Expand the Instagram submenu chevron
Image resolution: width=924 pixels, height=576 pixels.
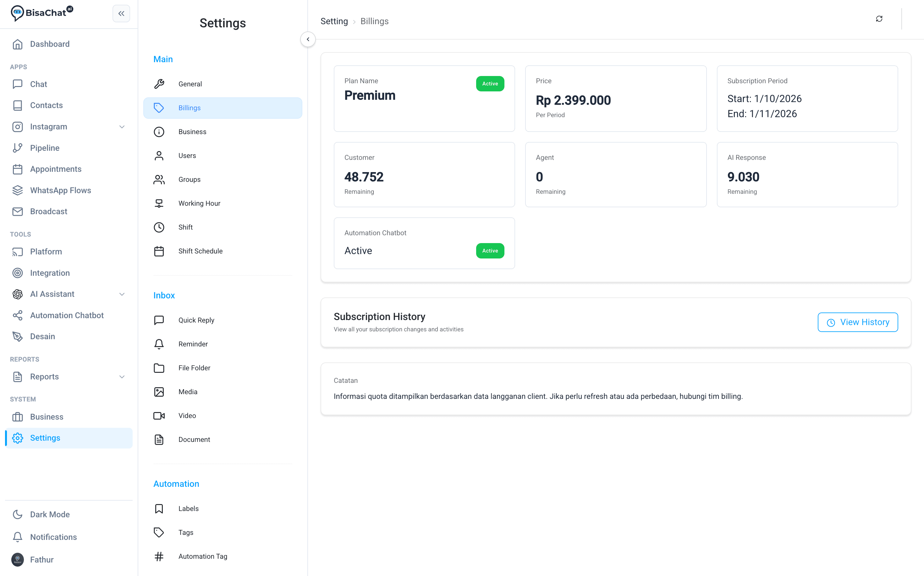coord(122,127)
